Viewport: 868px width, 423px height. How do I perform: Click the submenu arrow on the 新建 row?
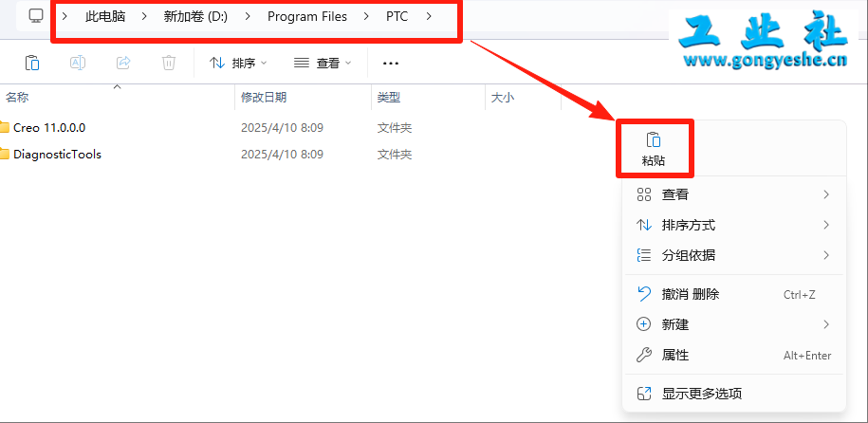point(826,324)
